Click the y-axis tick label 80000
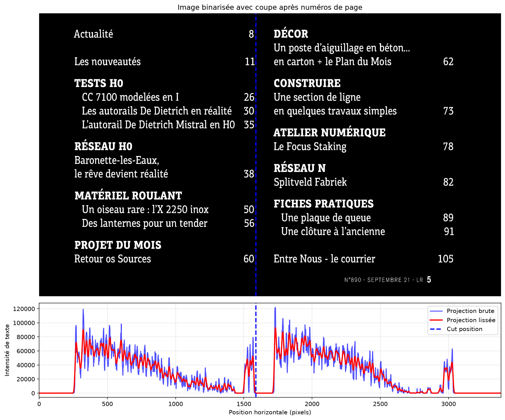The height and width of the screenshot is (420, 505). pyautogui.click(x=26, y=337)
